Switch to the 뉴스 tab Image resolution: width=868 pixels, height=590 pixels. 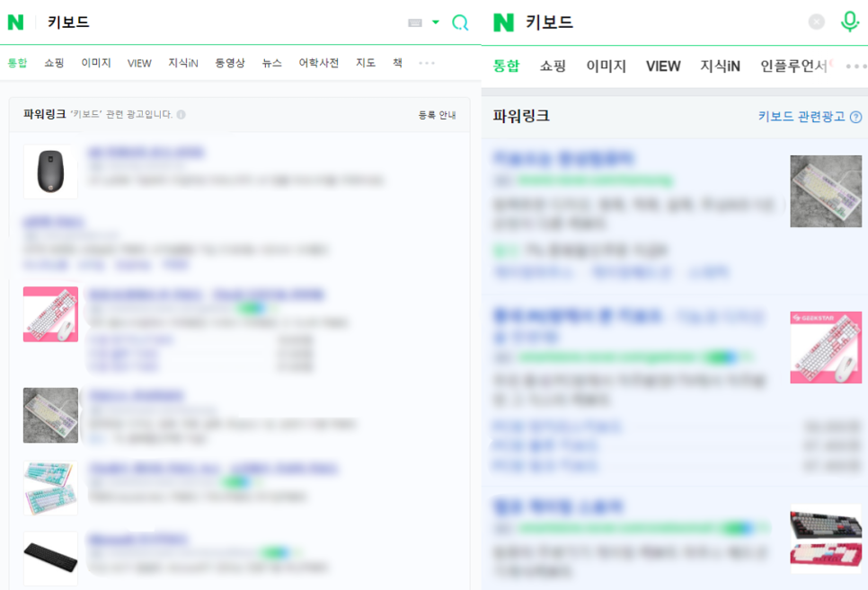click(x=271, y=63)
